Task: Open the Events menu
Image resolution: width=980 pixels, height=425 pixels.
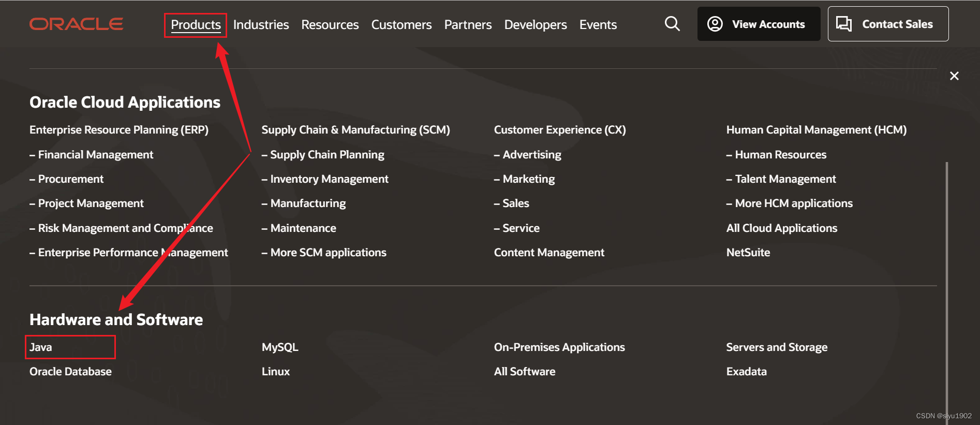Action: pos(598,25)
